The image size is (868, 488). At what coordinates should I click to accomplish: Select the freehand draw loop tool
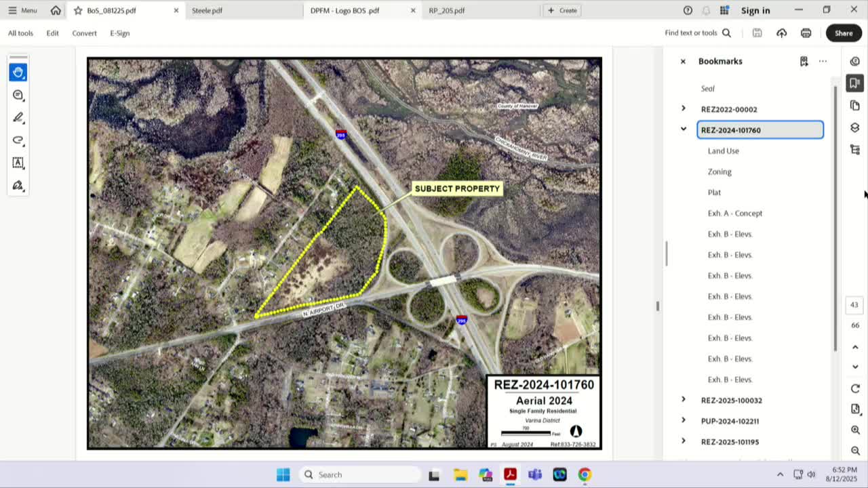(18, 140)
